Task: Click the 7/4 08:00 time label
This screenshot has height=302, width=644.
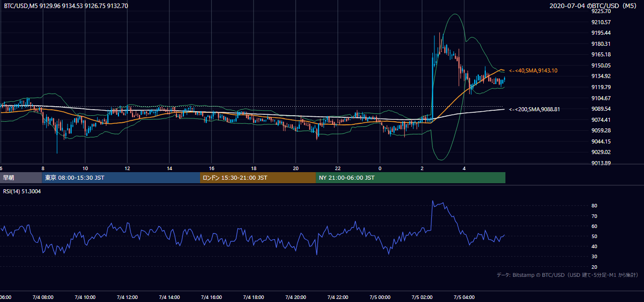Action: [43, 297]
